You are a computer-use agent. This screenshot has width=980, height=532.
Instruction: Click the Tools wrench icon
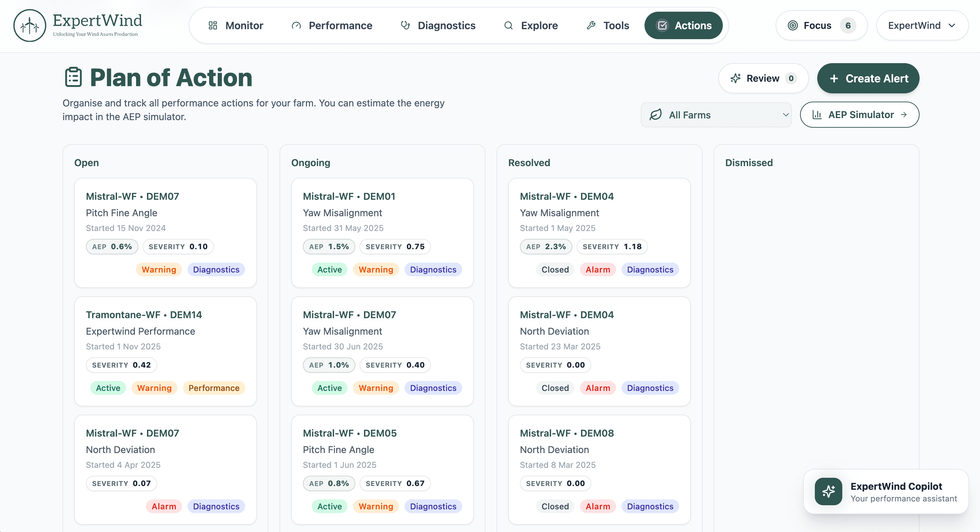pos(591,25)
